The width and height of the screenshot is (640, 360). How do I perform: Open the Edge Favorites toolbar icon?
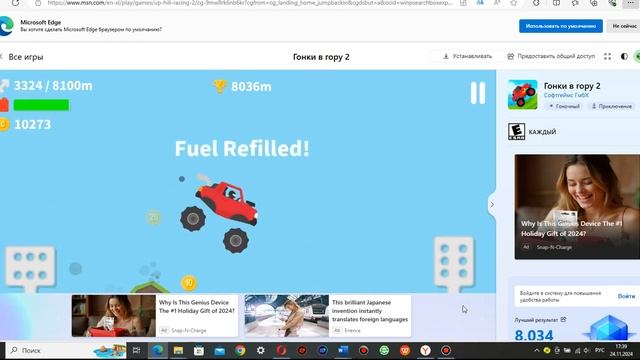click(x=575, y=3)
